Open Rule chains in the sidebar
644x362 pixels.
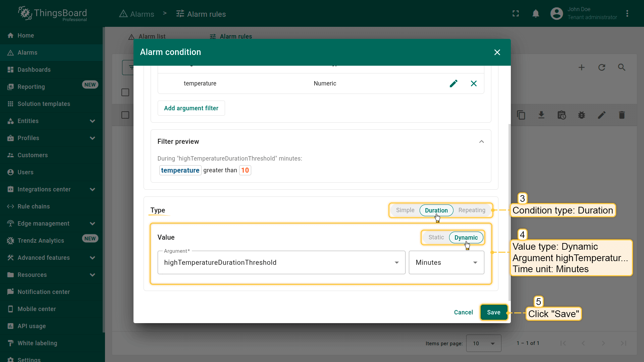[x=34, y=206]
